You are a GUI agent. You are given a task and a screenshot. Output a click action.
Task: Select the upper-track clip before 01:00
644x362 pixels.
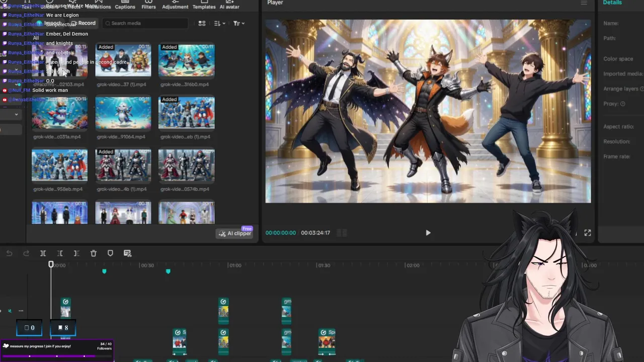pos(224,311)
